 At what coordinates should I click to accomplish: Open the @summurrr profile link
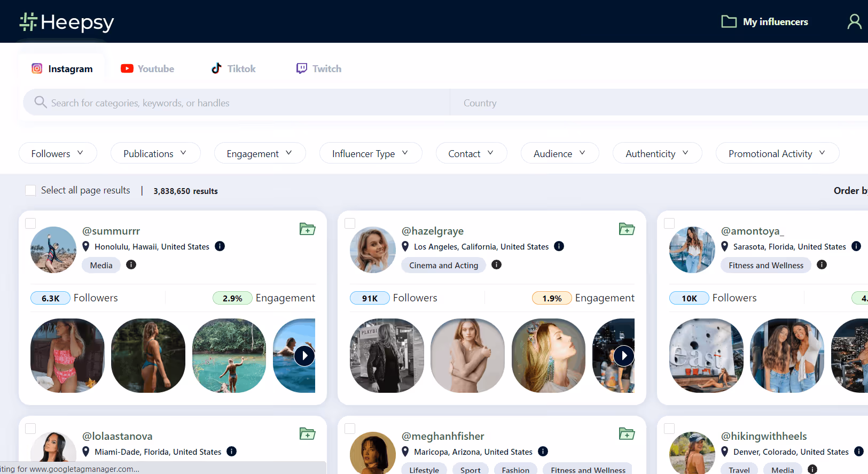[111, 231]
